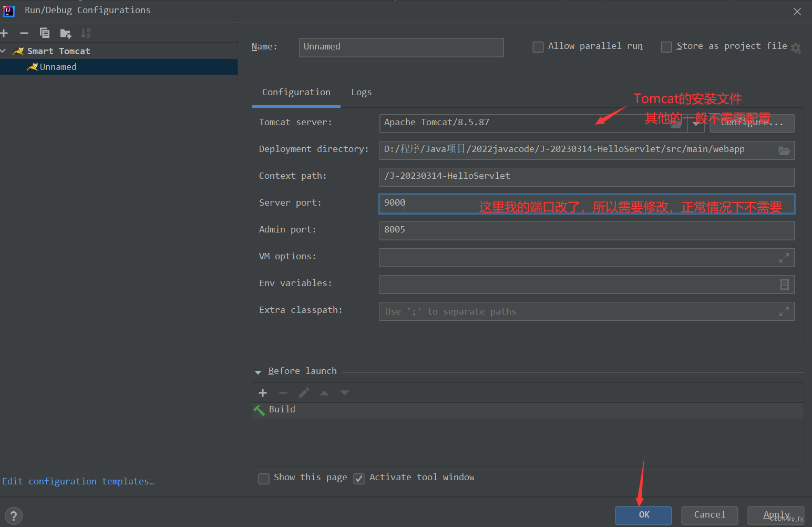Screen dimensions: 812x527
Task: Expand the Extra classpath field
Action: coord(784,311)
